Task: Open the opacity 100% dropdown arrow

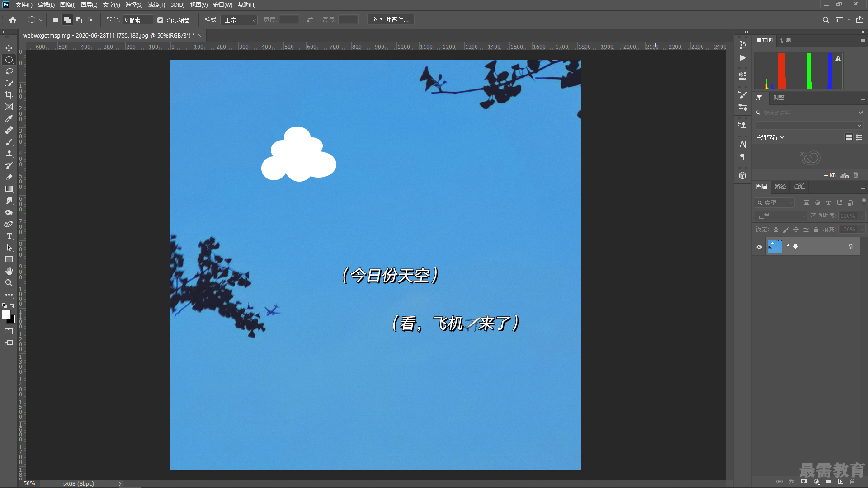Action: click(862, 216)
